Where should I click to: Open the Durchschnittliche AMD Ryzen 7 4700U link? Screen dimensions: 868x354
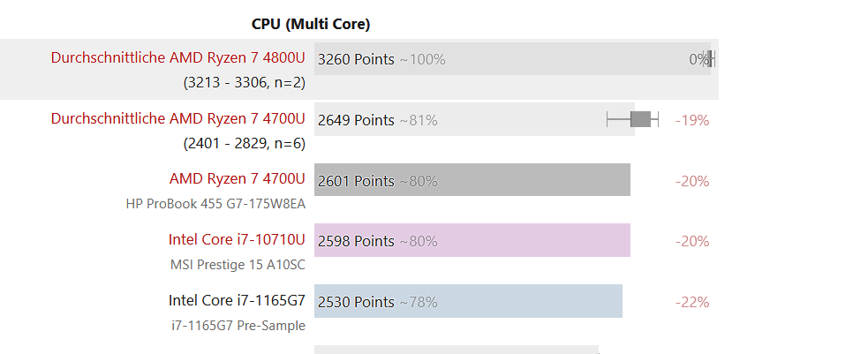[177, 118]
